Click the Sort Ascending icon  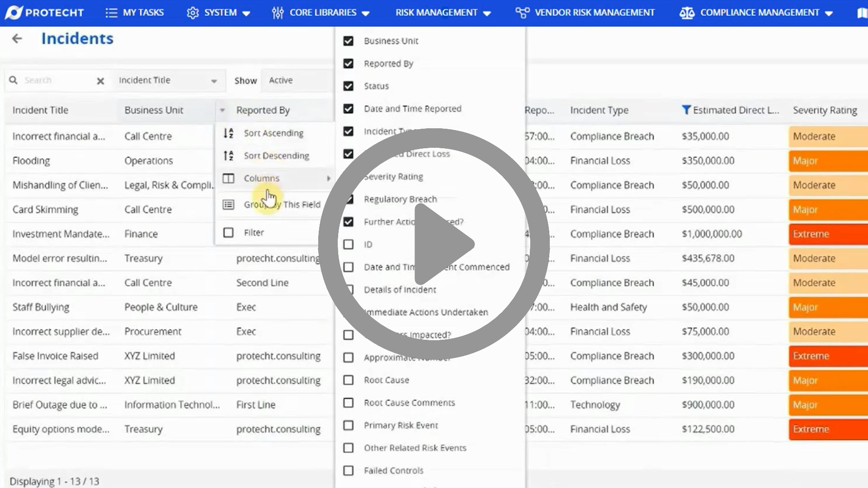[x=229, y=133]
